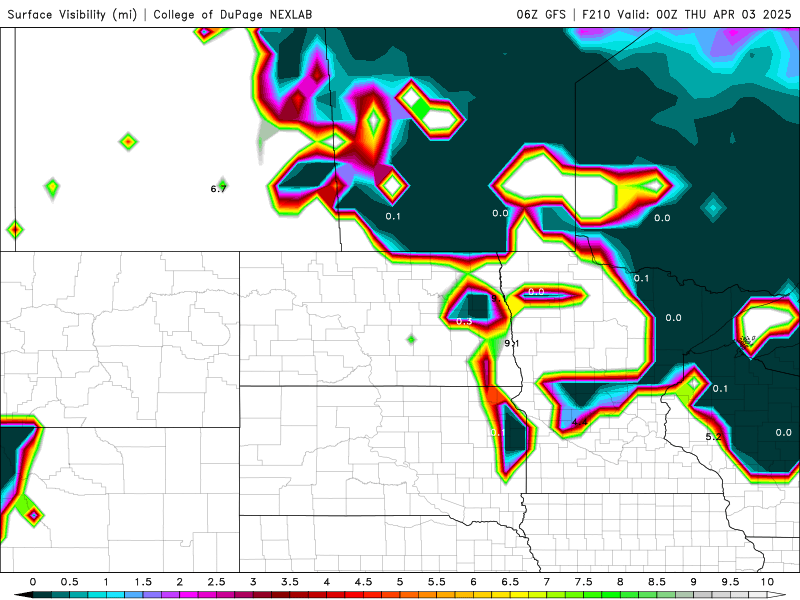Click the "F210" forecast hour text
Screen dimensions: 800x600
[596, 14]
